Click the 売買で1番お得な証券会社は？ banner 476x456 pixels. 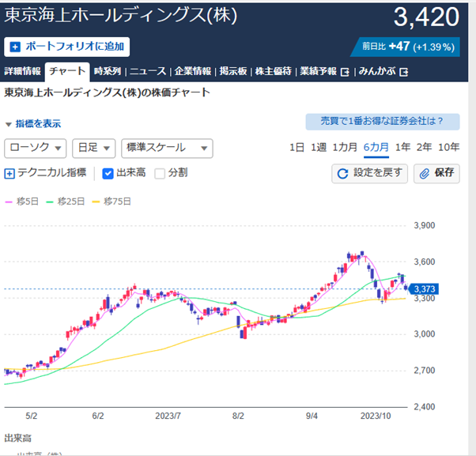click(x=383, y=122)
